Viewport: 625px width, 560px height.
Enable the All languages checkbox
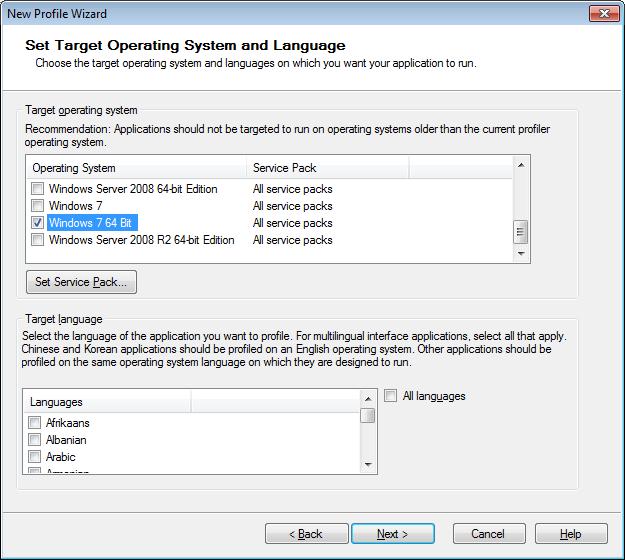pos(391,396)
